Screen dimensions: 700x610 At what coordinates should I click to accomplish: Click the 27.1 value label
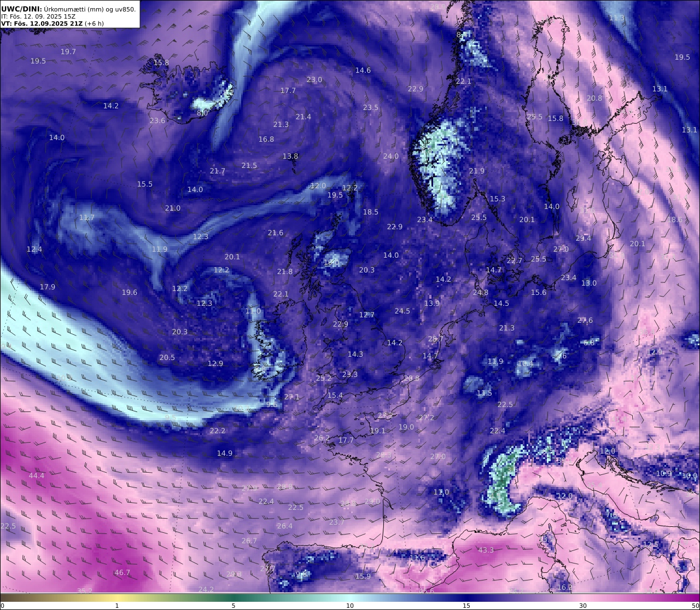pyautogui.click(x=292, y=397)
